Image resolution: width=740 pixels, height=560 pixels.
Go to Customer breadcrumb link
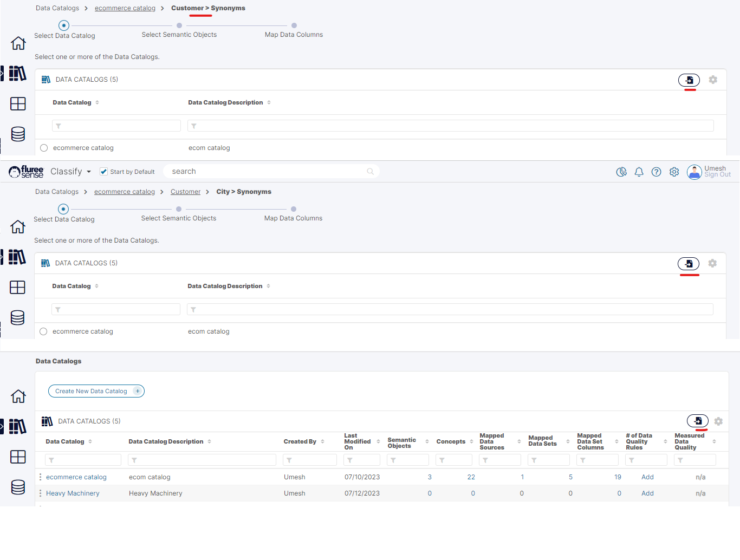tap(185, 192)
